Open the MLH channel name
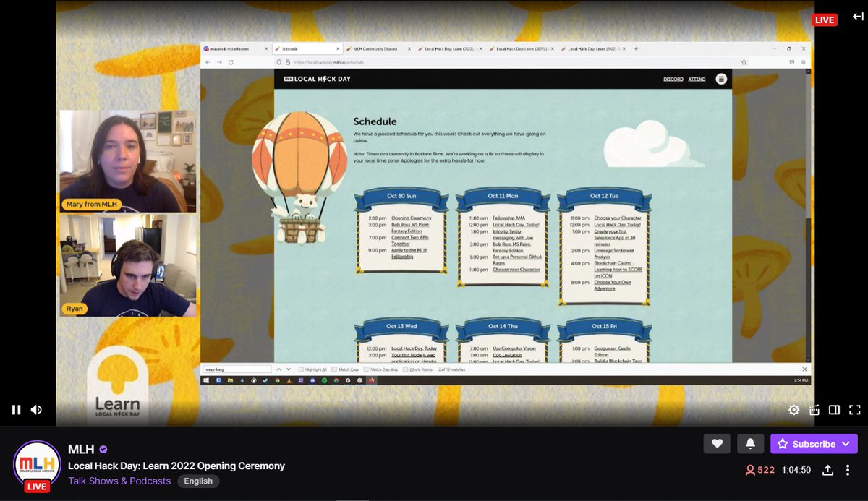This screenshot has height=501, width=868. (x=82, y=449)
